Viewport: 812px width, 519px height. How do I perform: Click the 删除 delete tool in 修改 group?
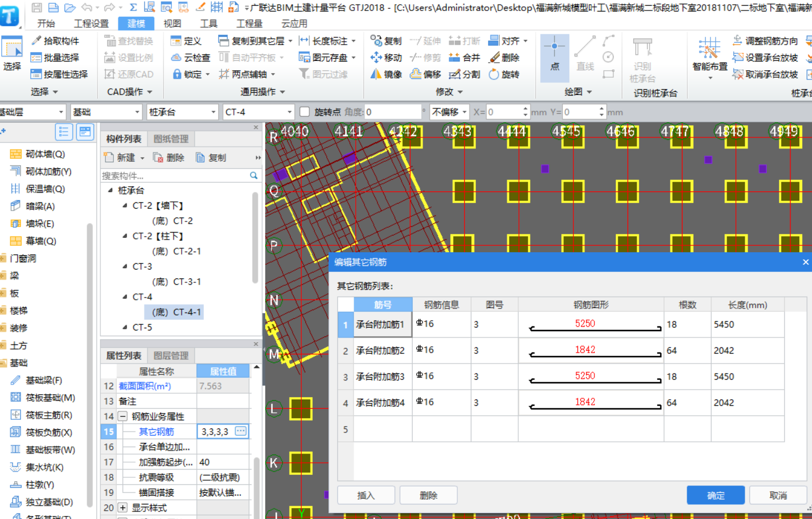click(x=504, y=58)
